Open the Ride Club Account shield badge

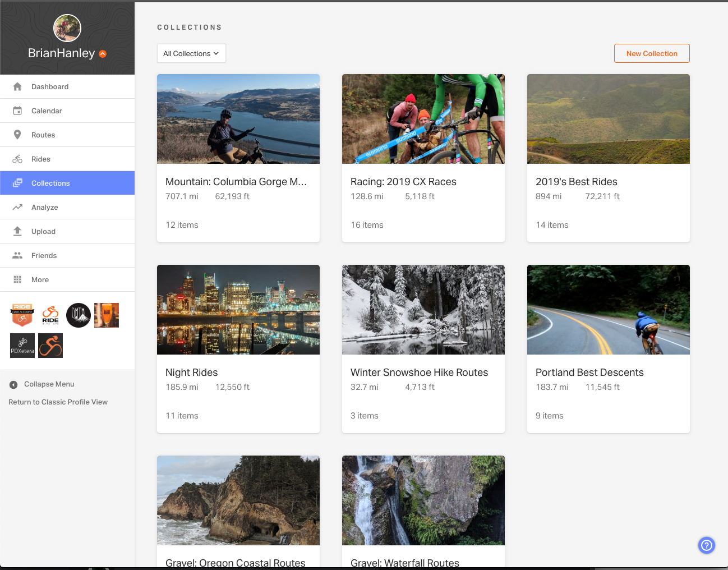coord(22,315)
